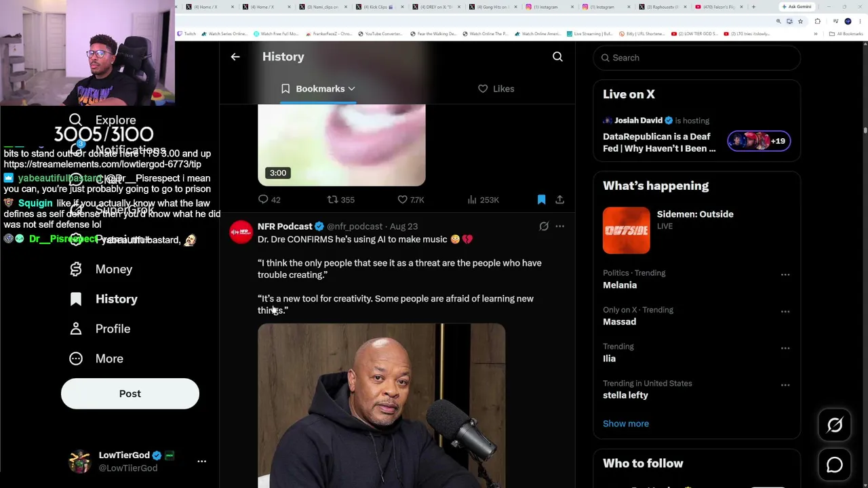
Task: Open the LowTierGod account avatar
Action: (80, 462)
